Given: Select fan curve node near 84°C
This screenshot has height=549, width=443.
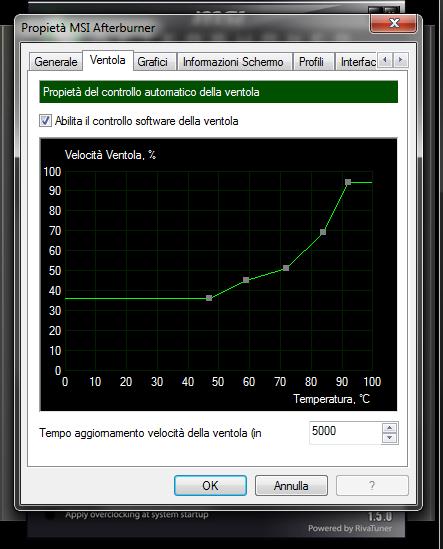Looking at the screenshot, I should pyautogui.click(x=323, y=232).
